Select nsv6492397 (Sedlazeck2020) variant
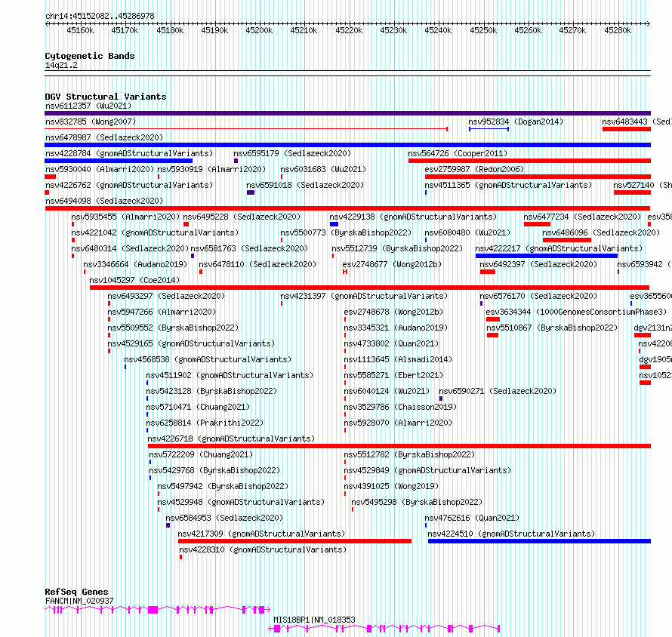Screen dimensions: 672x637 pyautogui.click(x=538, y=264)
